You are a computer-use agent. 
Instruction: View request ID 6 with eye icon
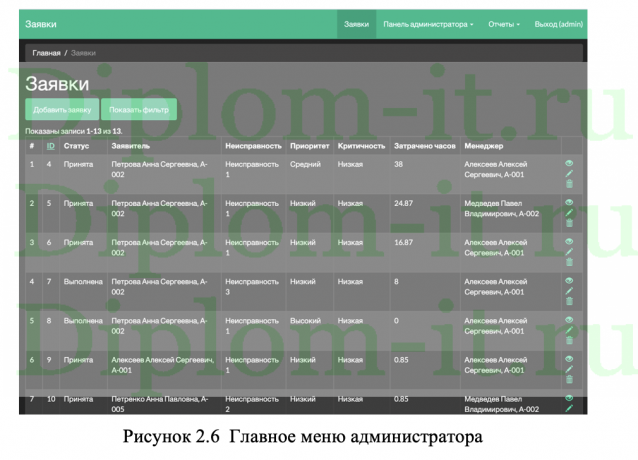tap(569, 241)
